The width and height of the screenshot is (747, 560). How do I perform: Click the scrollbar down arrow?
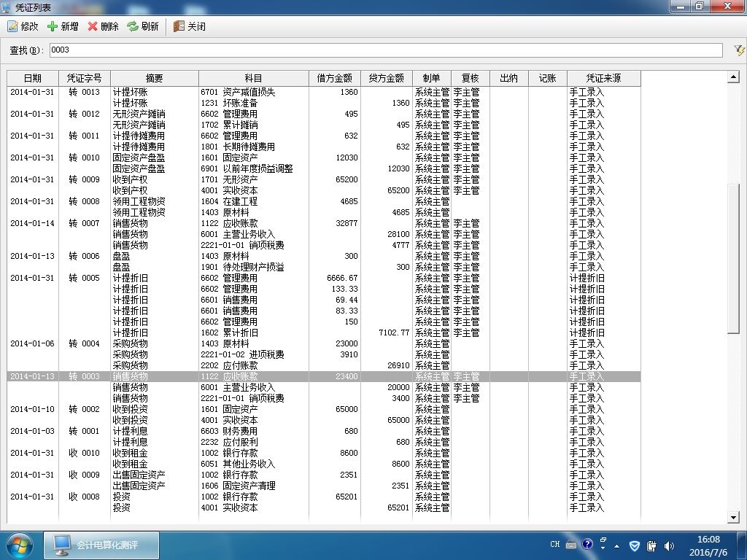coord(733,518)
